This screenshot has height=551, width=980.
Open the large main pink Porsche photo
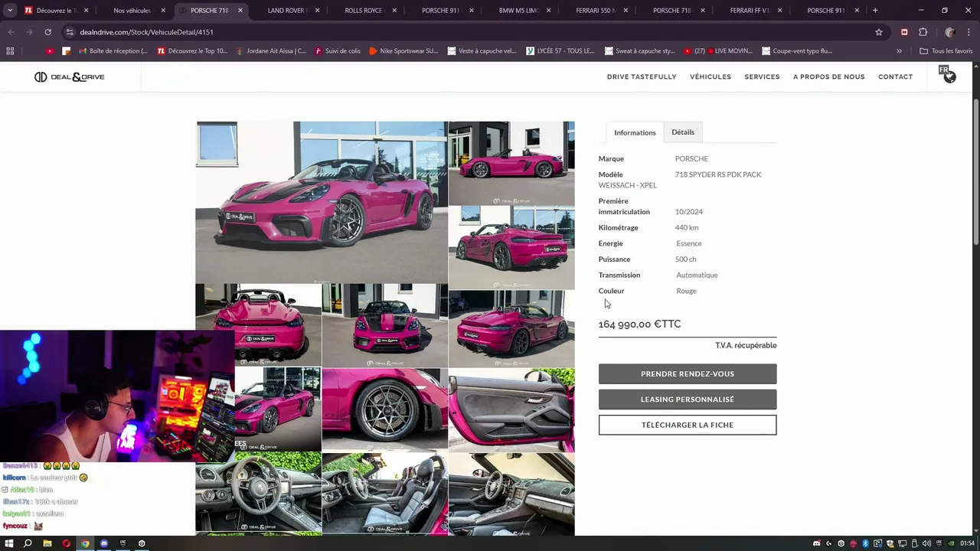coord(322,202)
